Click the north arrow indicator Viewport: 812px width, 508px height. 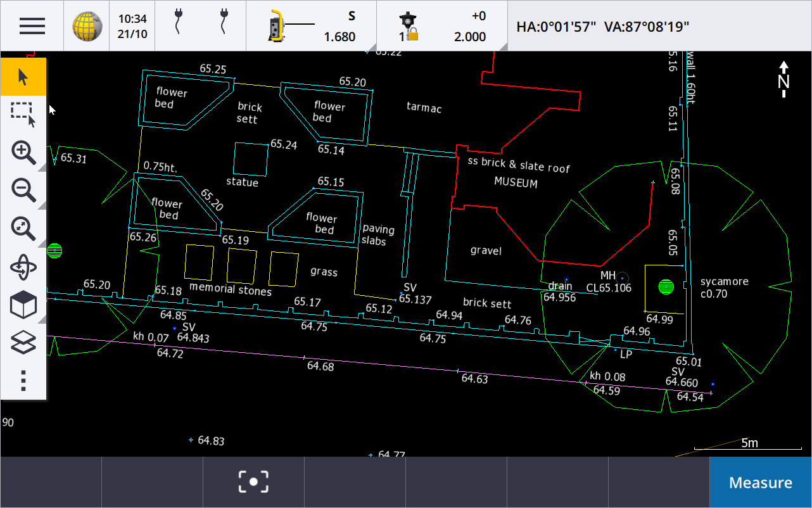(x=784, y=79)
